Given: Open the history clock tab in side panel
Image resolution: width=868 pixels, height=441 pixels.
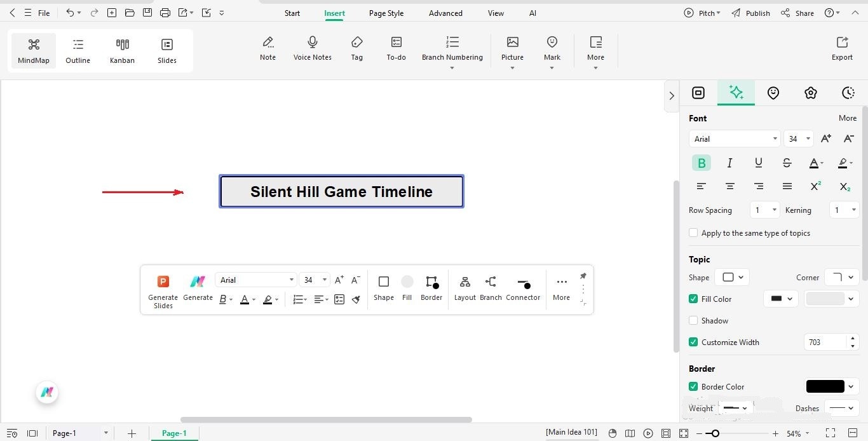Looking at the screenshot, I should pos(848,93).
